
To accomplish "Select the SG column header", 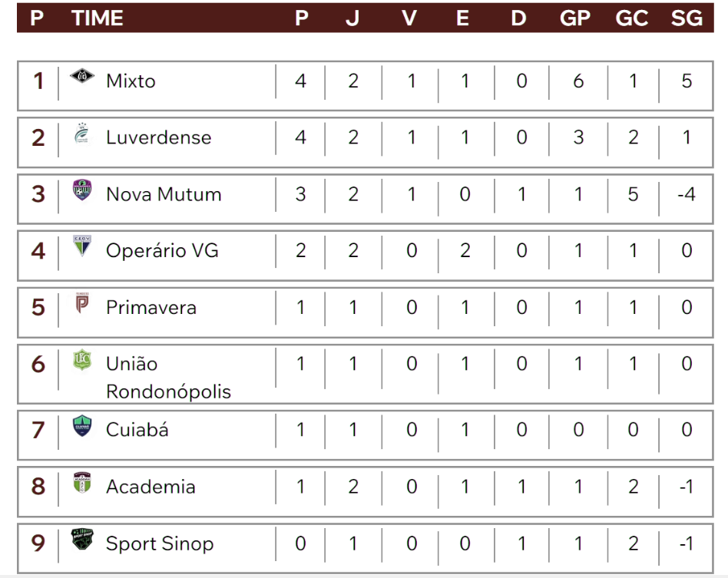I will pos(687,18).
